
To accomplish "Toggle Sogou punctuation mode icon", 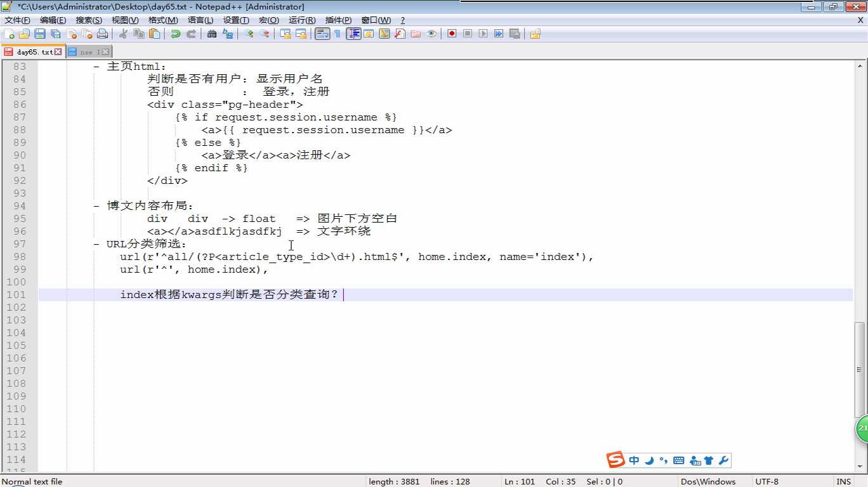I will tap(663, 460).
